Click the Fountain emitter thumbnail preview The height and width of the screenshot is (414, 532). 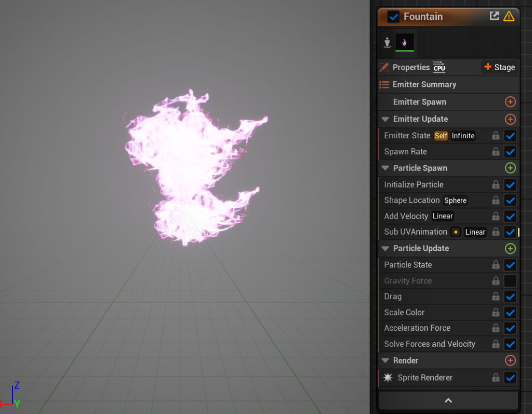tap(405, 43)
